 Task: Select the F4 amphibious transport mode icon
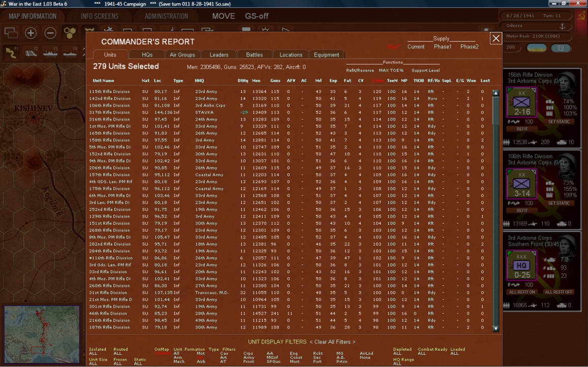pyautogui.click(x=70, y=53)
